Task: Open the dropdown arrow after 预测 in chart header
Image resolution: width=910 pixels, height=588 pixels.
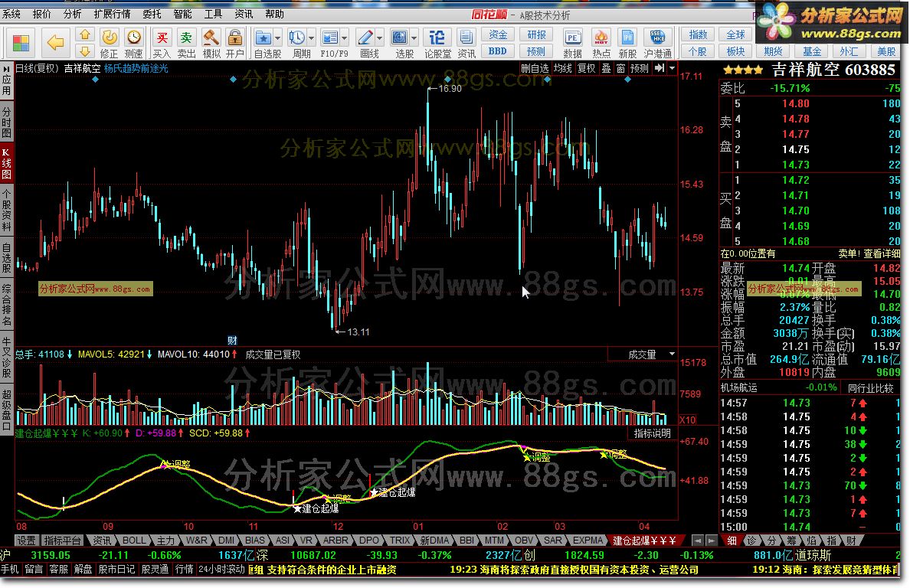Action: point(672,68)
